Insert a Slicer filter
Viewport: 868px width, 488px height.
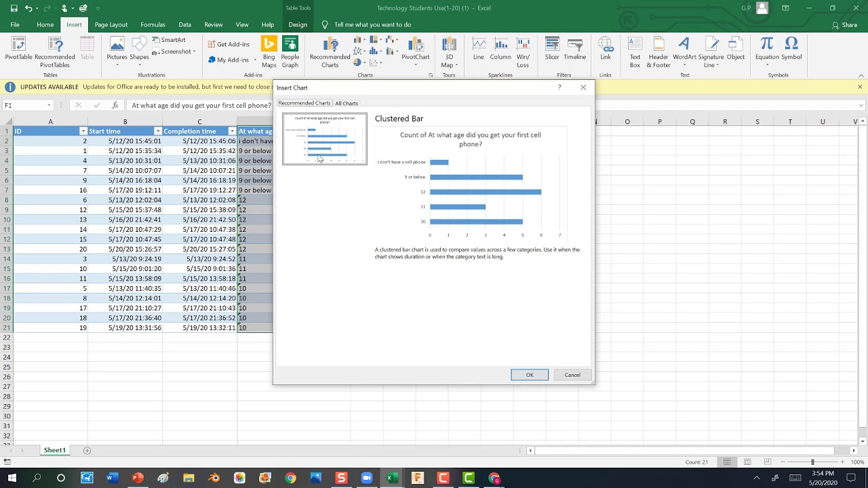click(x=552, y=49)
